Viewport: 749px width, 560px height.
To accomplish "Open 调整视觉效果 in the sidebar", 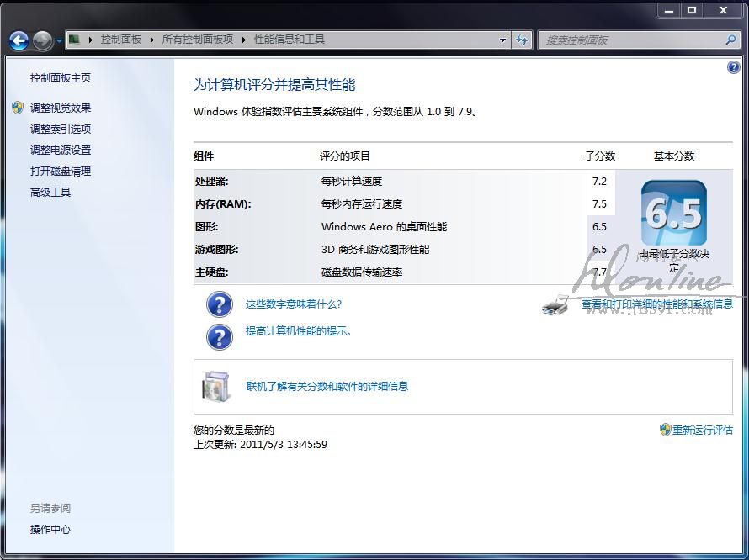I will pyautogui.click(x=61, y=108).
